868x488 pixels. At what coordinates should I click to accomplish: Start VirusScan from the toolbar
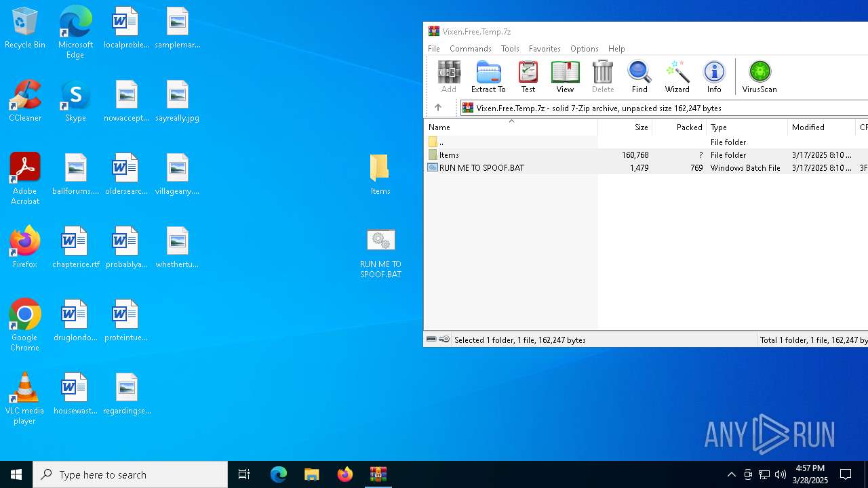click(759, 77)
